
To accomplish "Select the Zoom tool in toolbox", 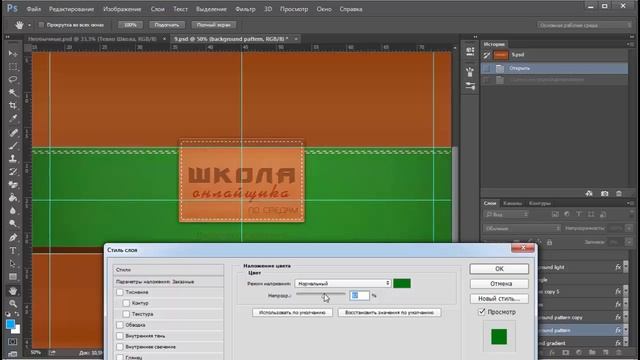I will click(x=13, y=304).
